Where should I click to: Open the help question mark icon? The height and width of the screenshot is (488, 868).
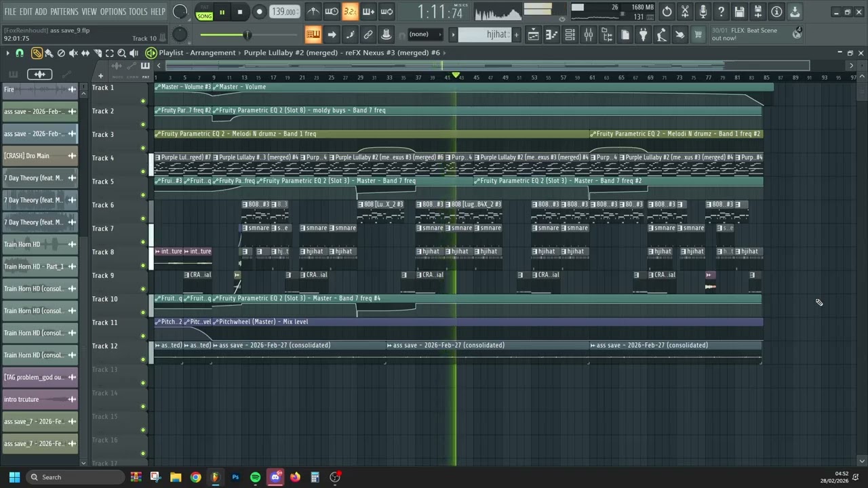[x=722, y=12]
